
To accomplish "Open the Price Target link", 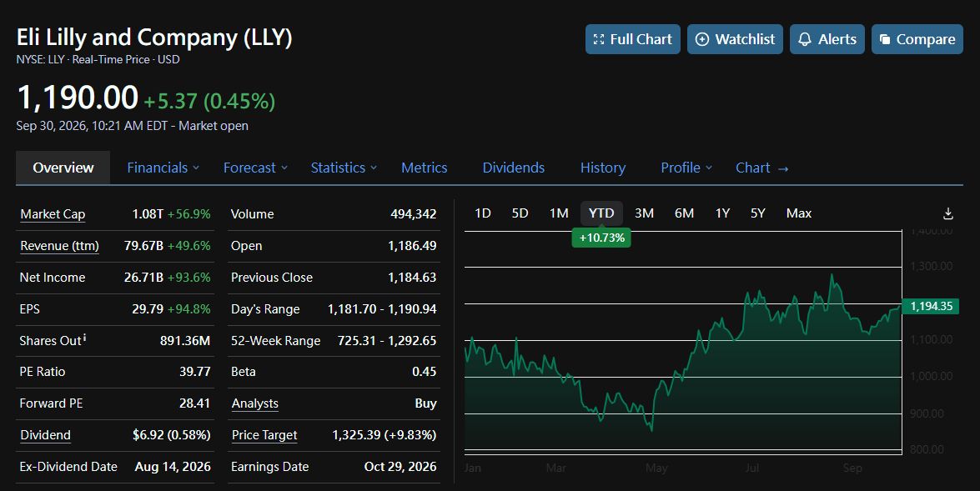I will pos(264,435).
